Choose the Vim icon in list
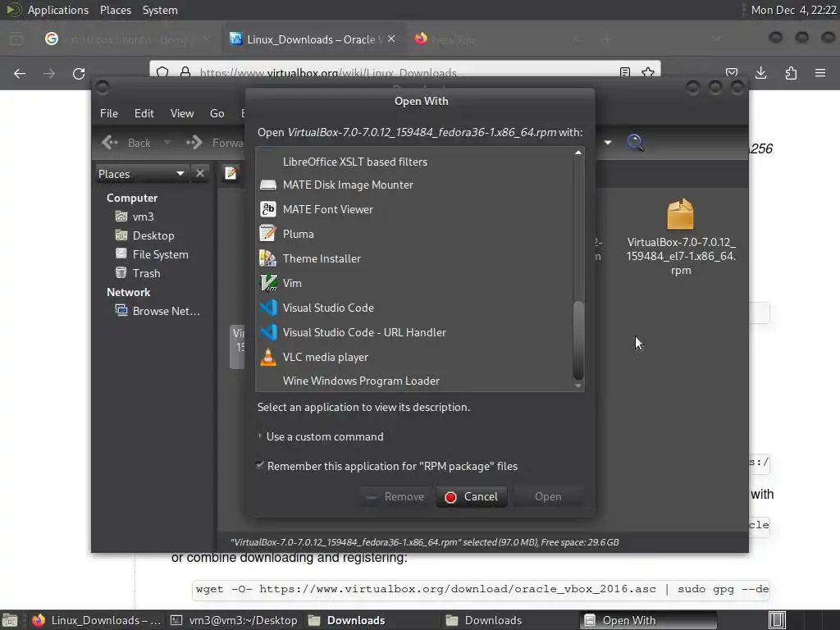The width and height of the screenshot is (840, 630). coord(268,283)
